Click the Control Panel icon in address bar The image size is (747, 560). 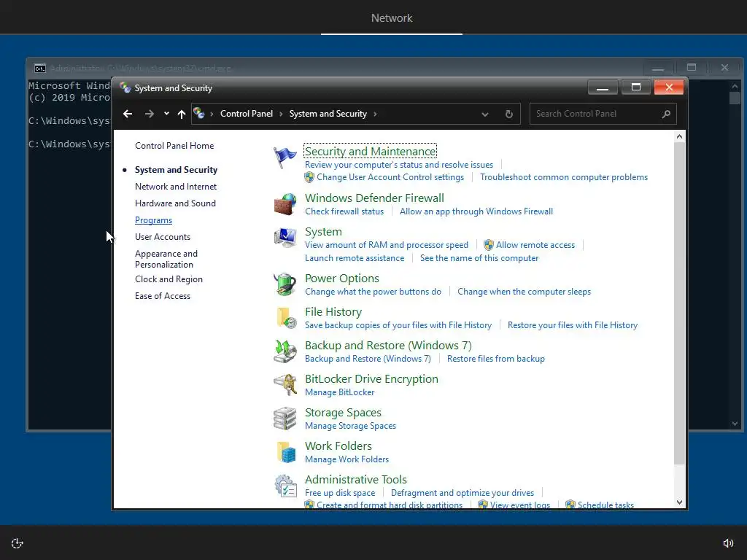pyautogui.click(x=199, y=113)
